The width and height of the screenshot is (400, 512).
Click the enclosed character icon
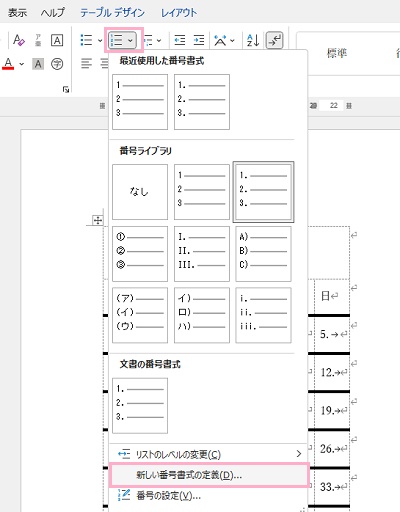(57, 64)
